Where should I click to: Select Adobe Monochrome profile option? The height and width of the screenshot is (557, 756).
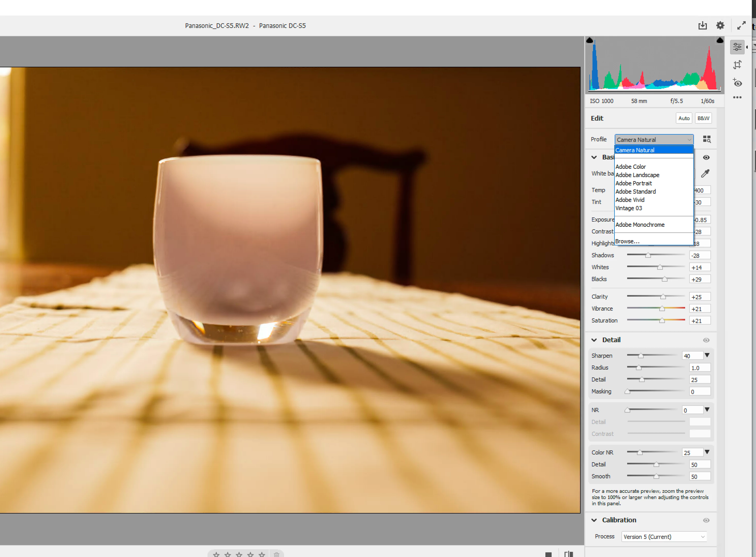tap(640, 225)
